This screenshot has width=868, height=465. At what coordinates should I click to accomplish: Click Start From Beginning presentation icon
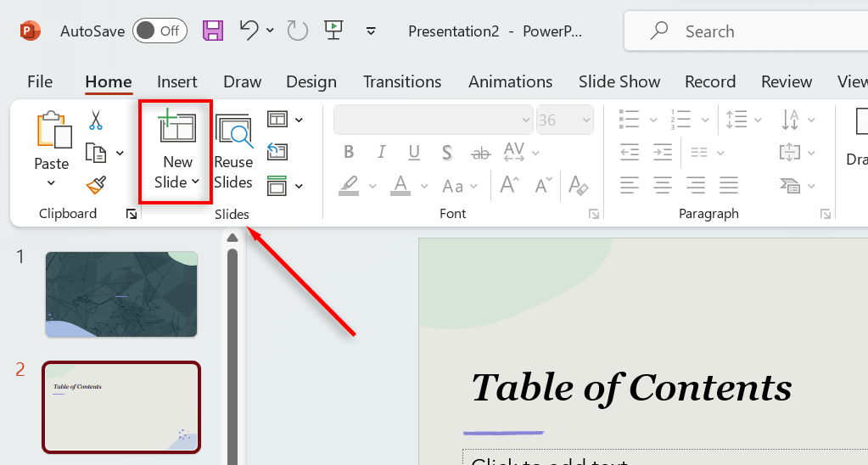click(x=333, y=31)
